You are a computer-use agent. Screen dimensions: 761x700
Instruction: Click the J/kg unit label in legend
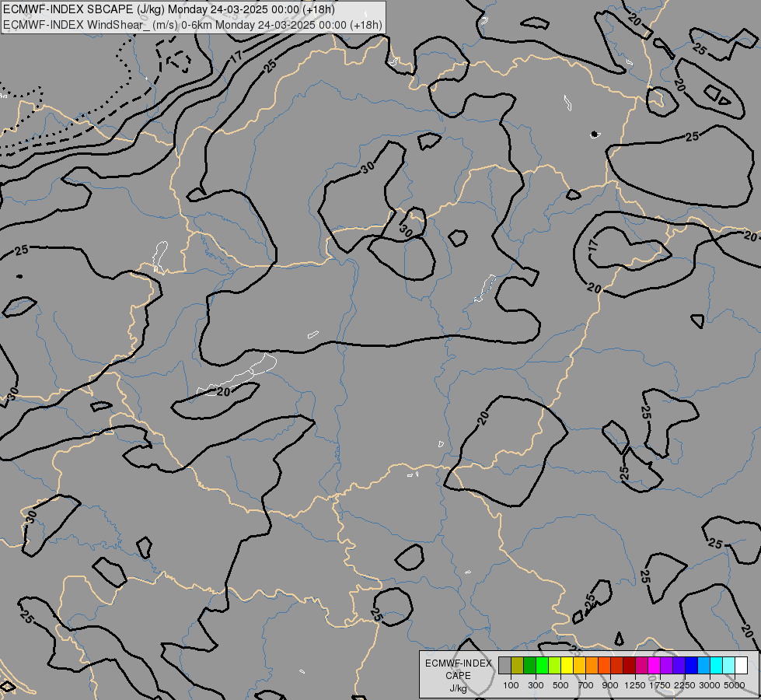click(459, 689)
